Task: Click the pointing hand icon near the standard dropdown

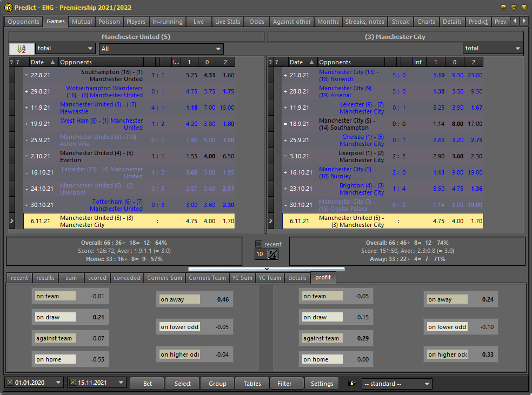Action: tap(352, 383)
